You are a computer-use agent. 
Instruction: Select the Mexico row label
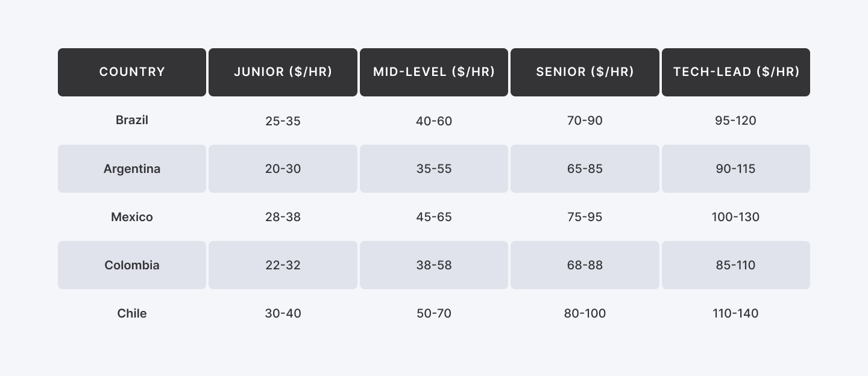[x=132, y=217]
